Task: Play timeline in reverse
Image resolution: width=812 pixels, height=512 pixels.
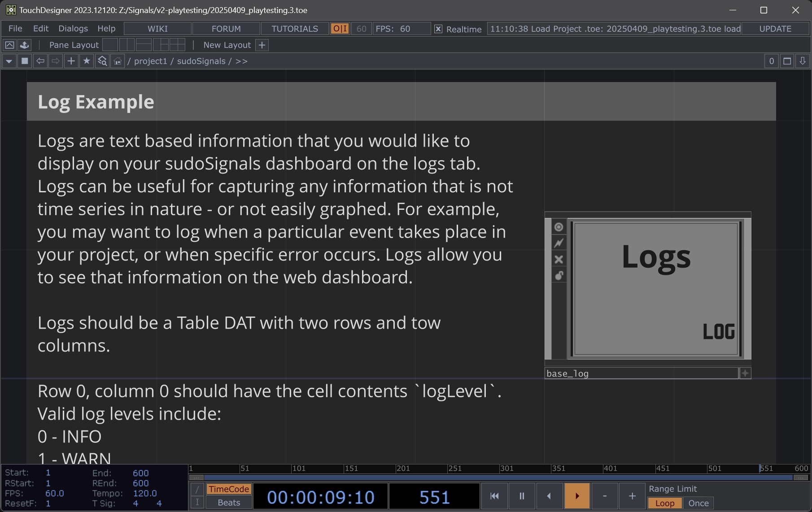Action: point(549,496)
